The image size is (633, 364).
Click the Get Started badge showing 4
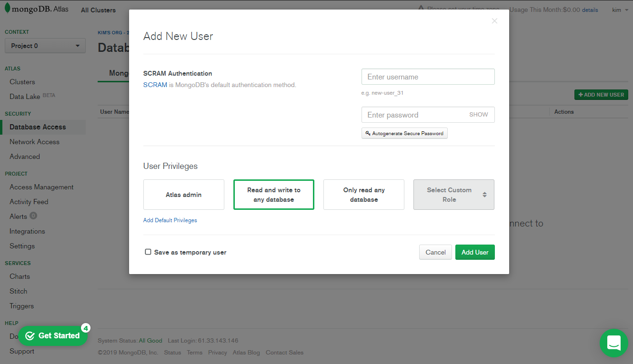click(85, 328)
